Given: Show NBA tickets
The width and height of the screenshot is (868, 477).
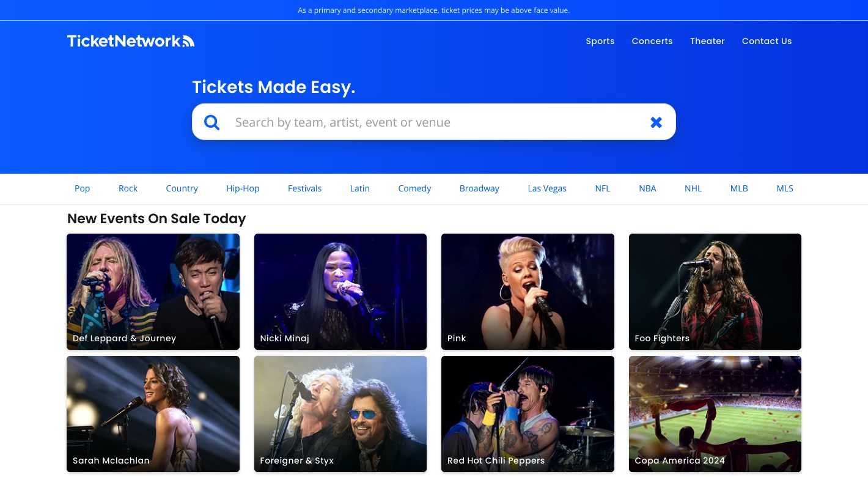Looking at the screenshot, I should tap(647, 188).
